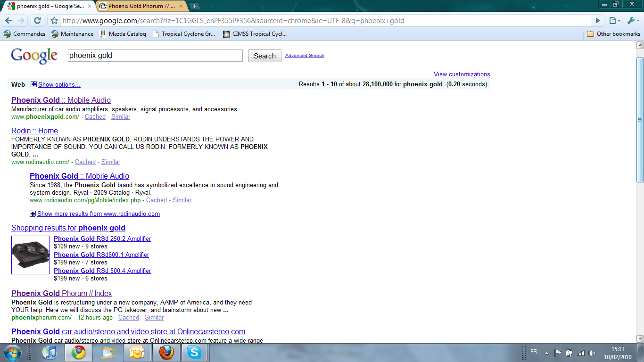644x362 pixels.
Task: Open Phoenix Gold RSd600.1 Amplifier listing
Action: [x=101, y=255]
